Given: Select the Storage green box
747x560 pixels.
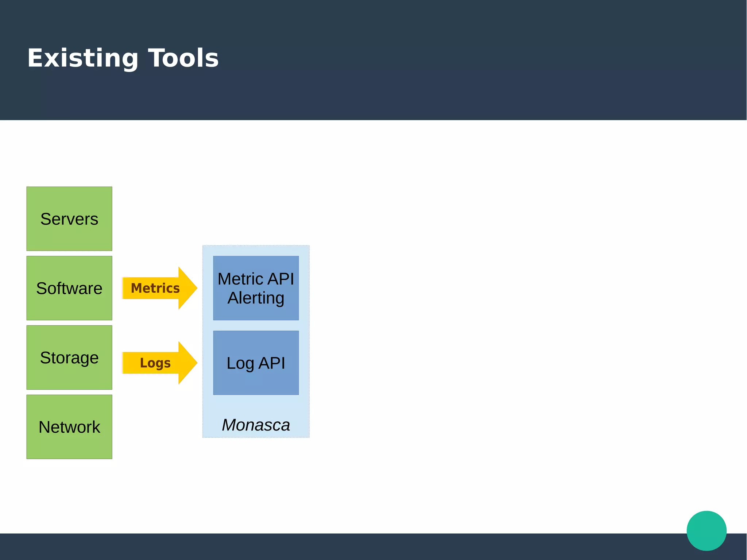Looking at the screenshot, I should click(69, 358).
